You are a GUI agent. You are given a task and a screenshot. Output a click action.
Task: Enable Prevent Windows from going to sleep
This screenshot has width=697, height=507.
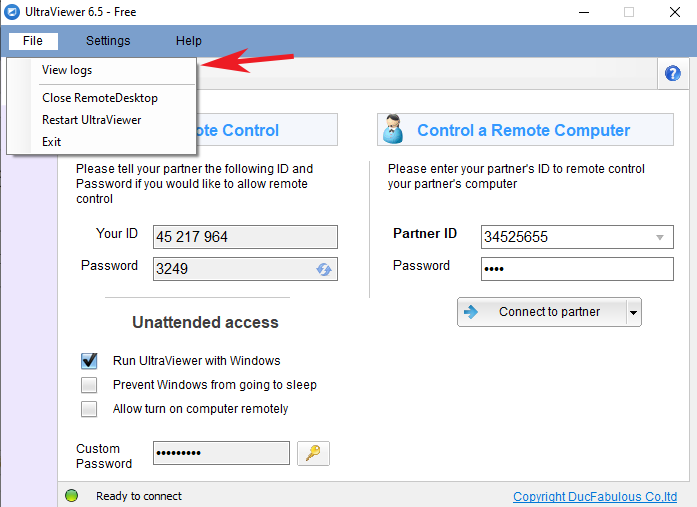point(89,385)
